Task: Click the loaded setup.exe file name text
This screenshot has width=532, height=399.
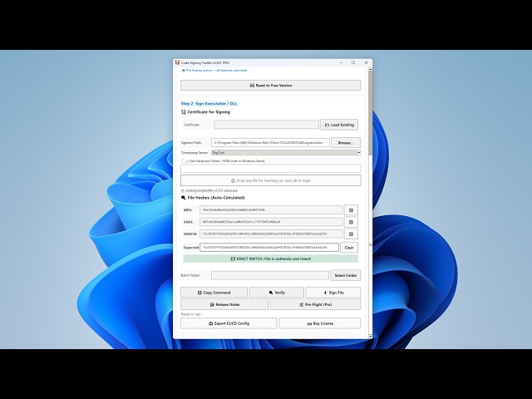Action: pyautogui.click(x=211, y=190)
